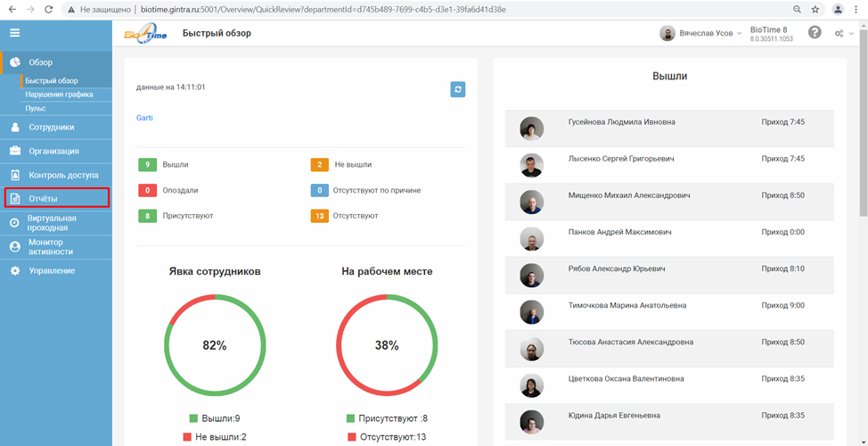Open the Организация menu

56,152
